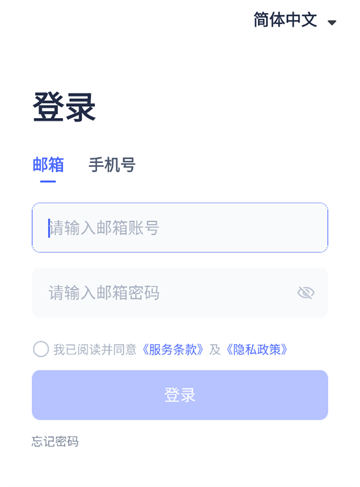Click the caret arrow beside 简体中文
This screenshot has height=487, width=360.
click(332, 22)
